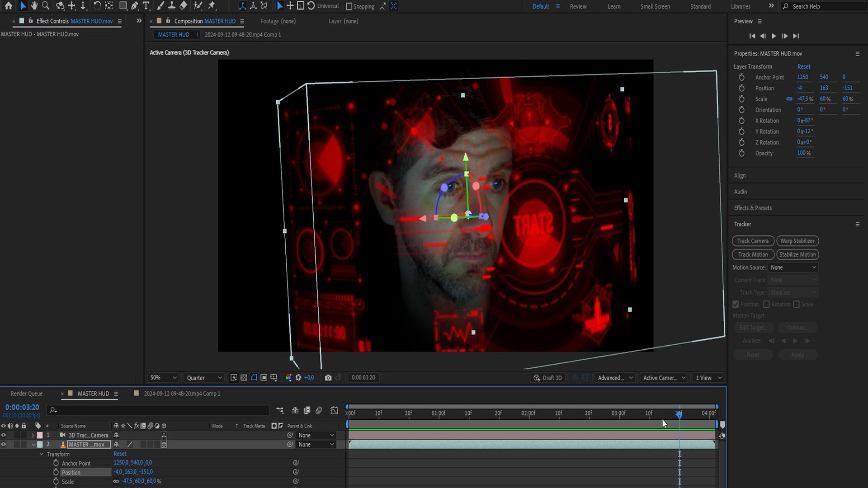Hide the 3D Tracker Camera layer
The image size is (868, 488).
coord(4,435)
